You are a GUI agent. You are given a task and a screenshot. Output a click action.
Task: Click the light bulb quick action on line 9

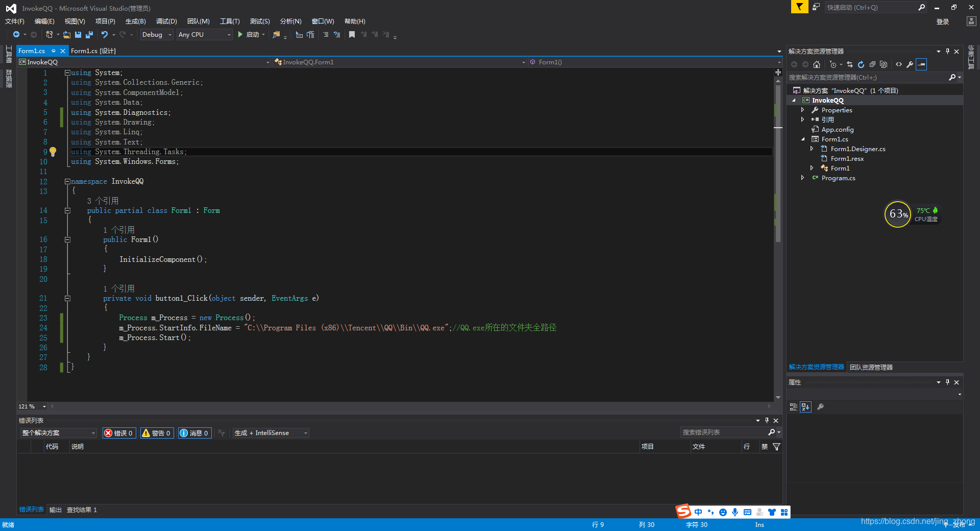[x=53, y=152]
